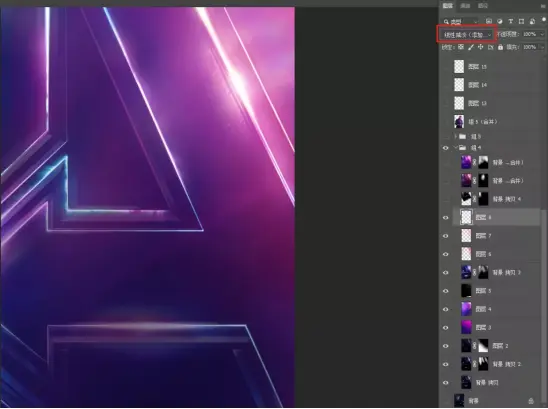
Task: Click mask link icon of 背景 拷贝 3
Action: pyautogui.click(x=475, y=272)
